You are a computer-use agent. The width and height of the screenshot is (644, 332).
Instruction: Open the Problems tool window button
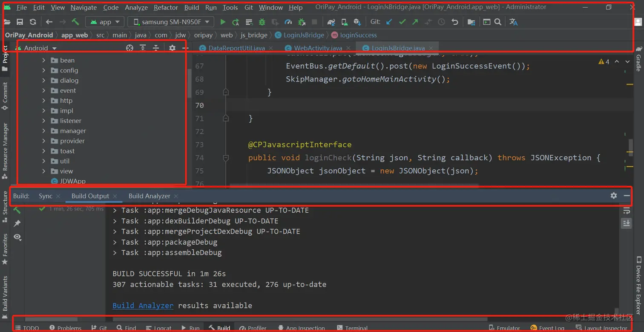pos(65,328)
